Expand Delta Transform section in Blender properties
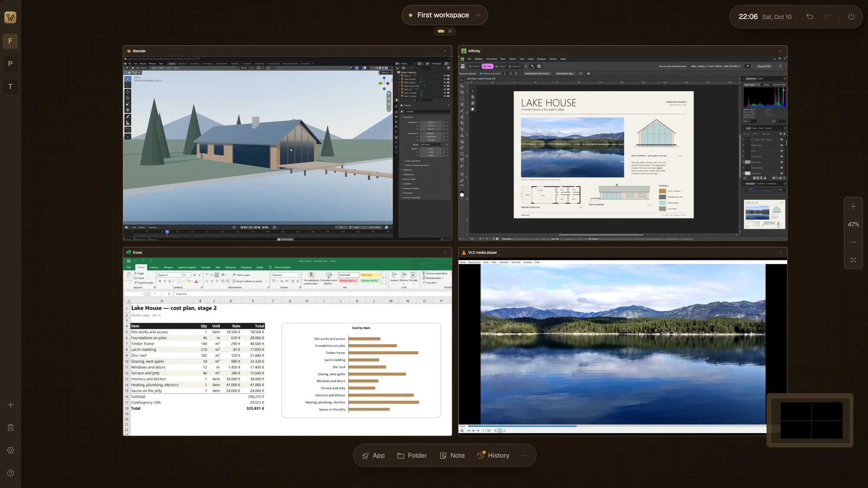Screen dimensions: 868x488 413,161
